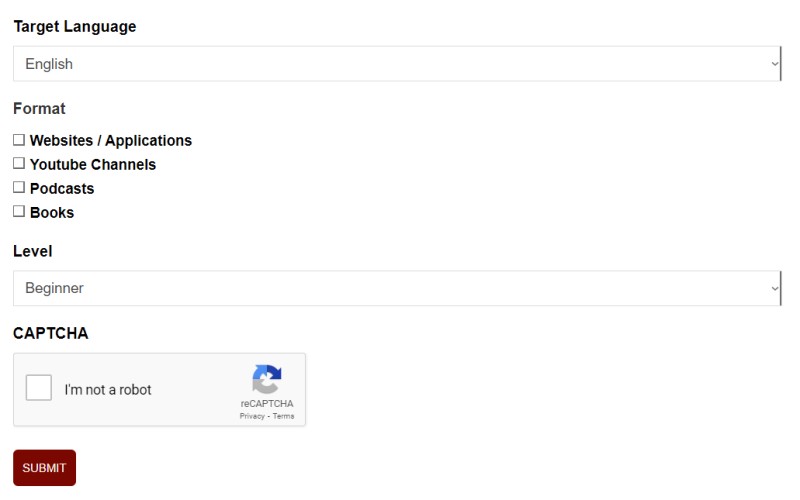The image size is (800, 500).
Task: Click the Books label text
Action: click(x=52, y=212)
